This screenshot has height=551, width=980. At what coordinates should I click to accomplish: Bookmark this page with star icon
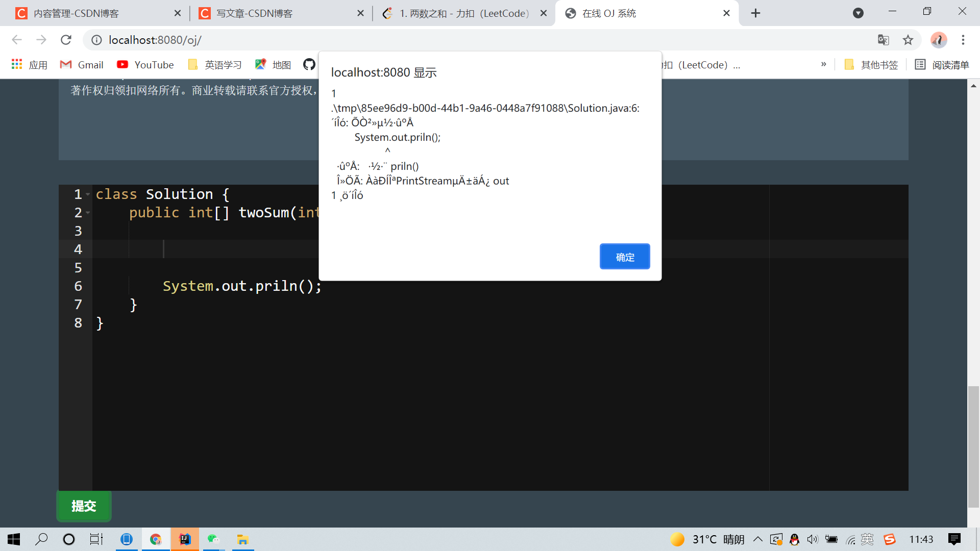click(x=908, y=40)
